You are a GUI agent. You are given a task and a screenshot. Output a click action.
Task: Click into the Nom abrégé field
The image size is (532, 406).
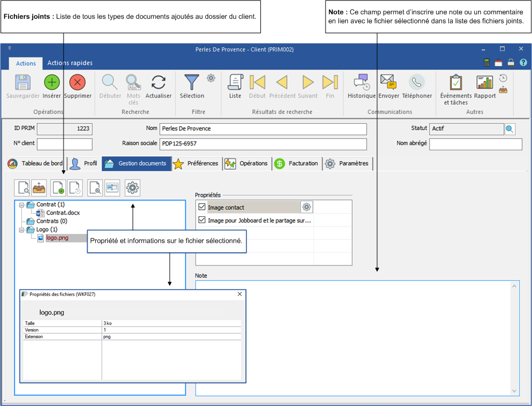tap(475, 144)
